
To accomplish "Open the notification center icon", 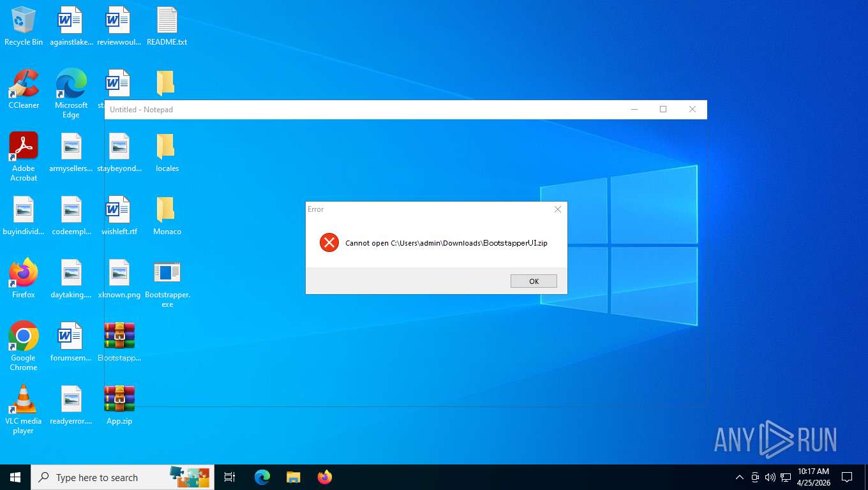I will [x=847, y=477].
